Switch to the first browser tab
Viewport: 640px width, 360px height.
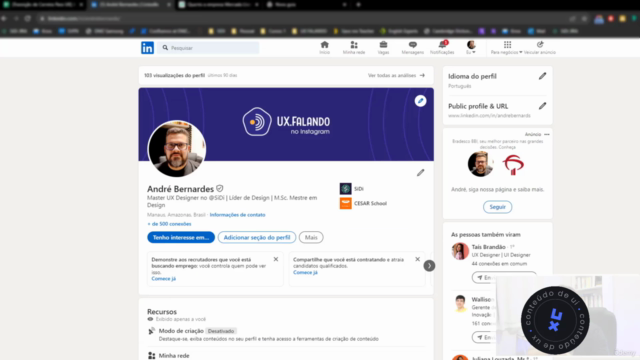coord(43,4)
